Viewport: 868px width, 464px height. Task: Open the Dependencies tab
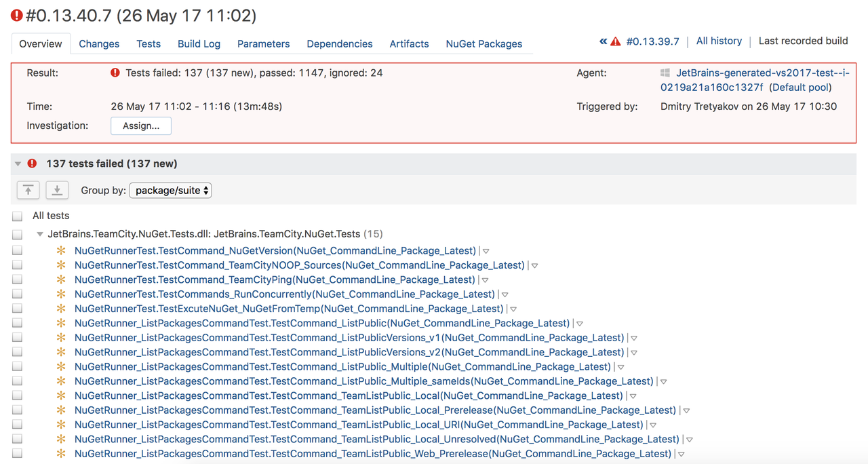[340, 43]
